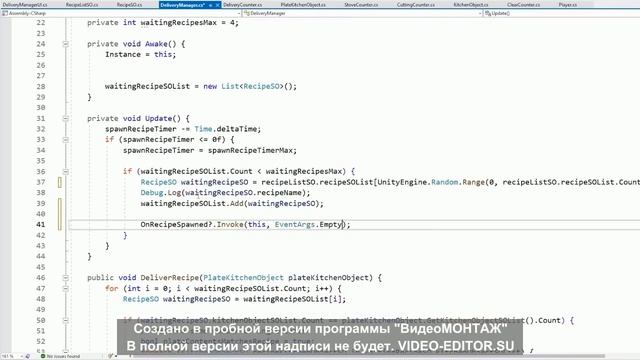
Task: Close the DeliveryManager.cs tab
Action: (218, 5)
